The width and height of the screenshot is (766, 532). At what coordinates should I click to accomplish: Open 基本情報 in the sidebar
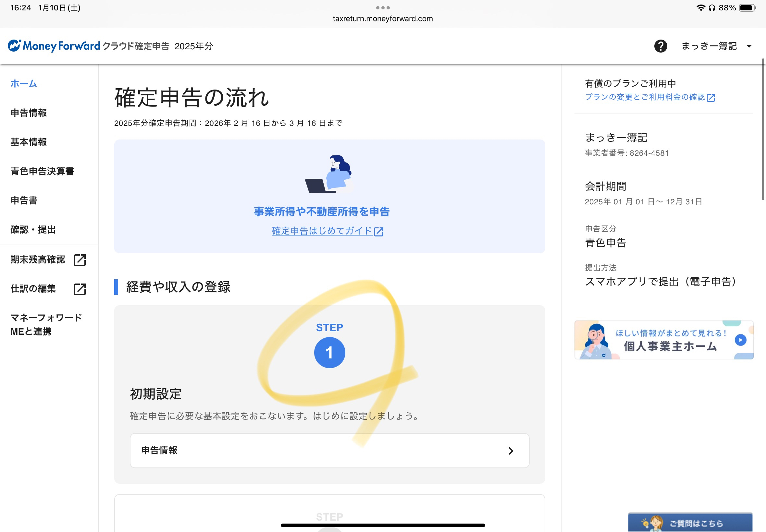(x=29, y=142)
